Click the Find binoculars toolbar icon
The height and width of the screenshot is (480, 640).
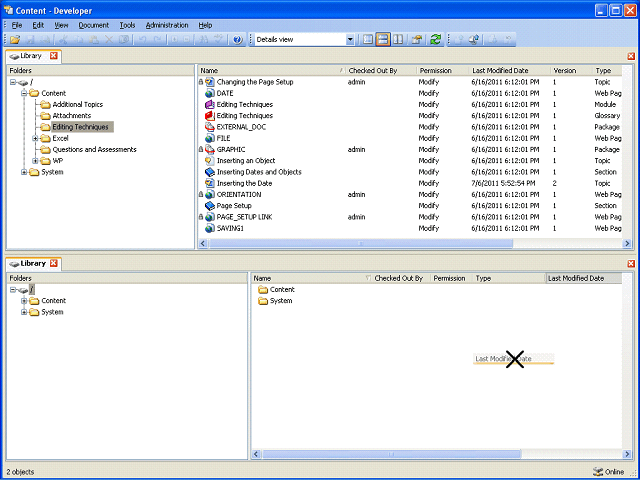[x=203, y=40]
